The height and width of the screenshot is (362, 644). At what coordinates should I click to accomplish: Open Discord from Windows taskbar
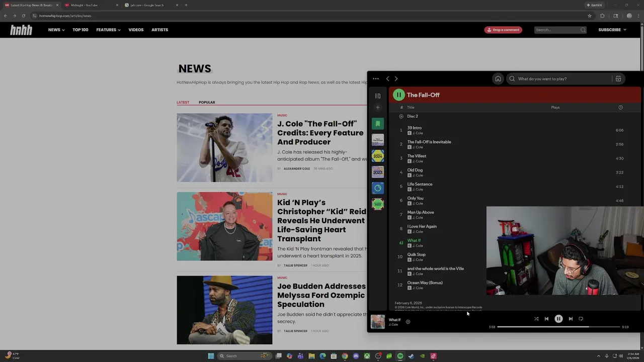356,356
